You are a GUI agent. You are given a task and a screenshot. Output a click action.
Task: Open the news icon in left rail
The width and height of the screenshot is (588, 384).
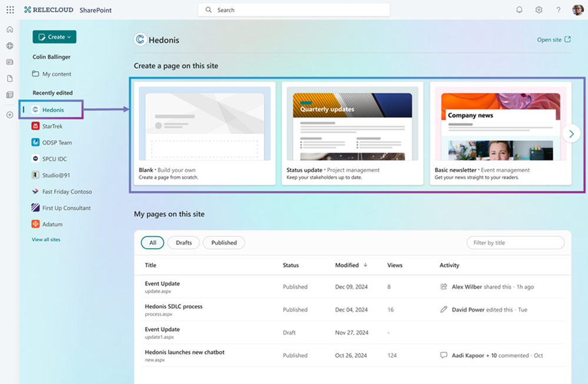click(x=10, y=62)
